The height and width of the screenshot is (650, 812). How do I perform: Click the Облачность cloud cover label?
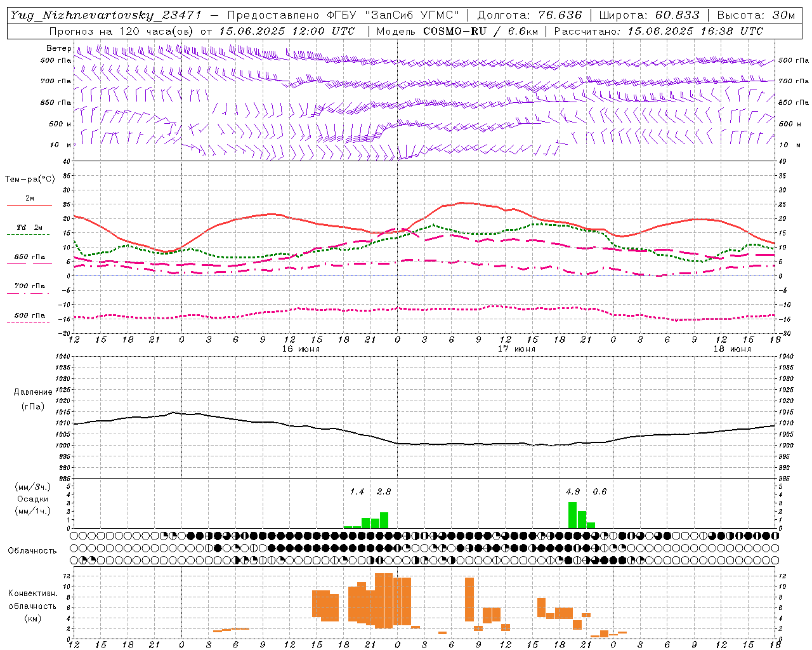[x=32, y=550]
